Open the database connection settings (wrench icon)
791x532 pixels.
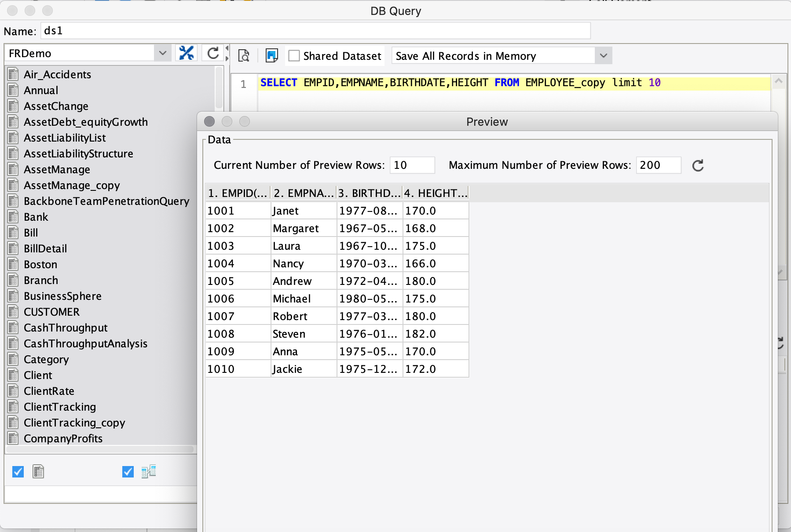point(187,53)
